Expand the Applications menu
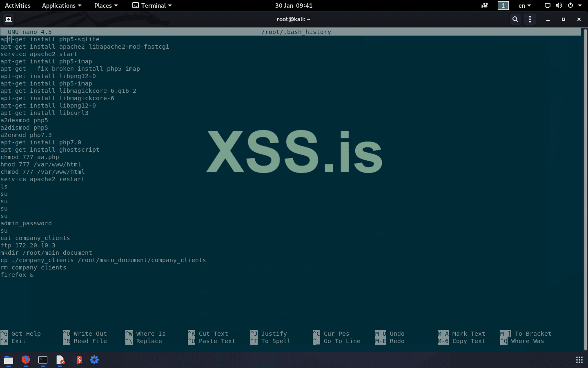Screen dimensions: 588x368 click(62, 6)
